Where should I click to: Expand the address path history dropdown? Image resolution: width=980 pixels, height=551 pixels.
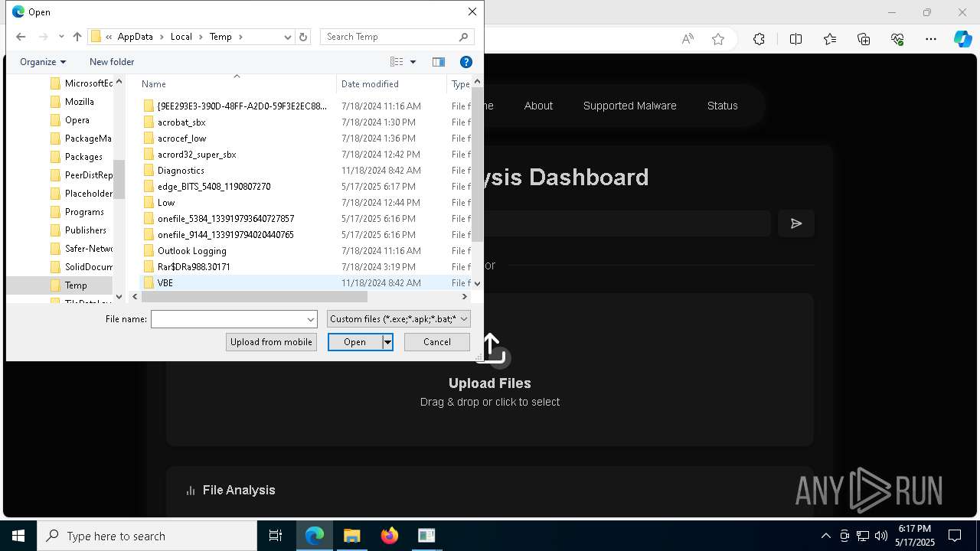click(288, 37)
